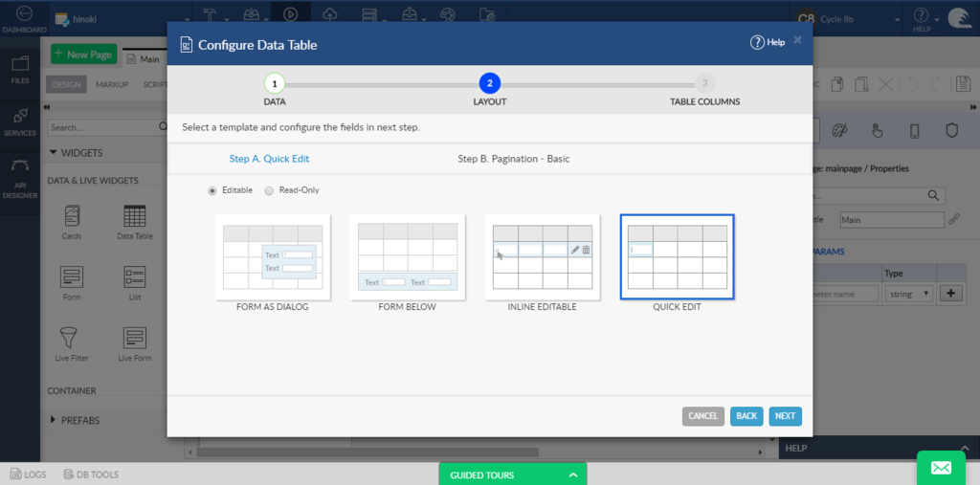
Task: Click the hinoki project icon
Action: [x=61, y=19]
